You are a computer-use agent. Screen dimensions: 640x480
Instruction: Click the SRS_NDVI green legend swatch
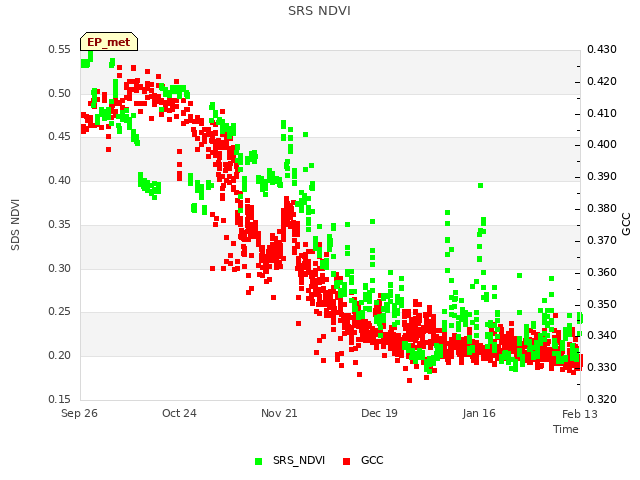point(258,461)
